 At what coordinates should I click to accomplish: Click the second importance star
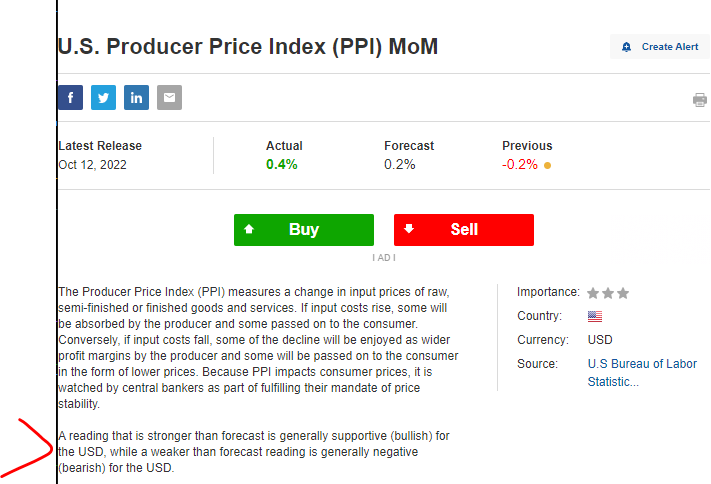[x=608, y=293]
